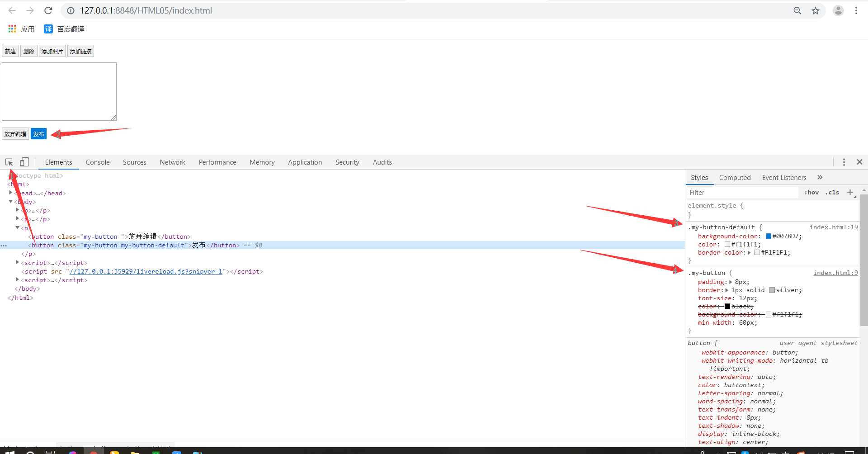The height and width of the screenshot is (454, 868).
Task: Open index.html:19 source link
Action: [834, 227]
